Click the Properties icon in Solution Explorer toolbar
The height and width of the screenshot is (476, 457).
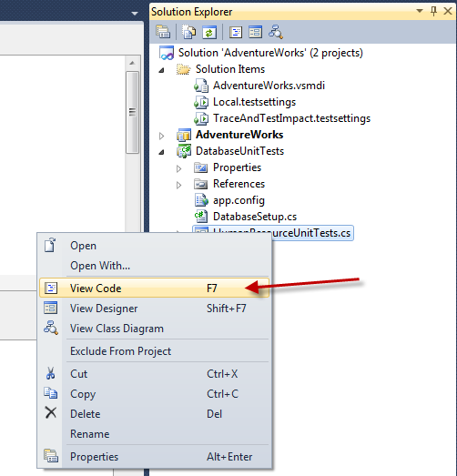[163, 32]
